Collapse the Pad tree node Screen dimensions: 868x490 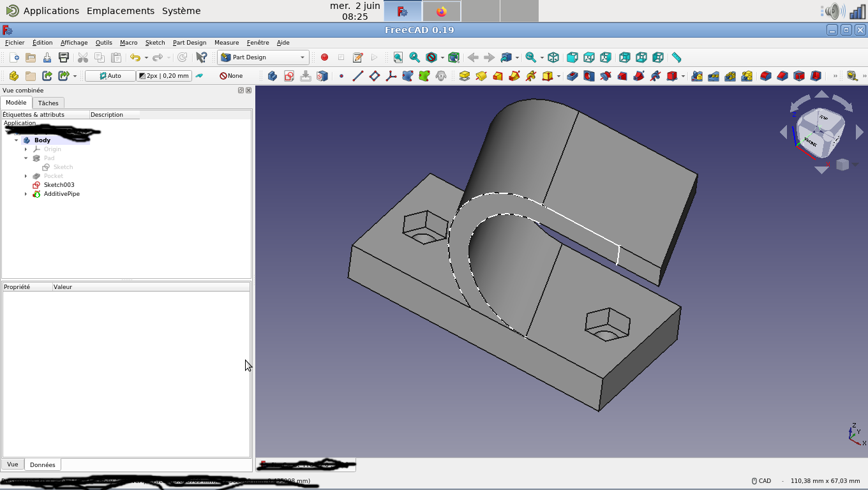point(26,158)
